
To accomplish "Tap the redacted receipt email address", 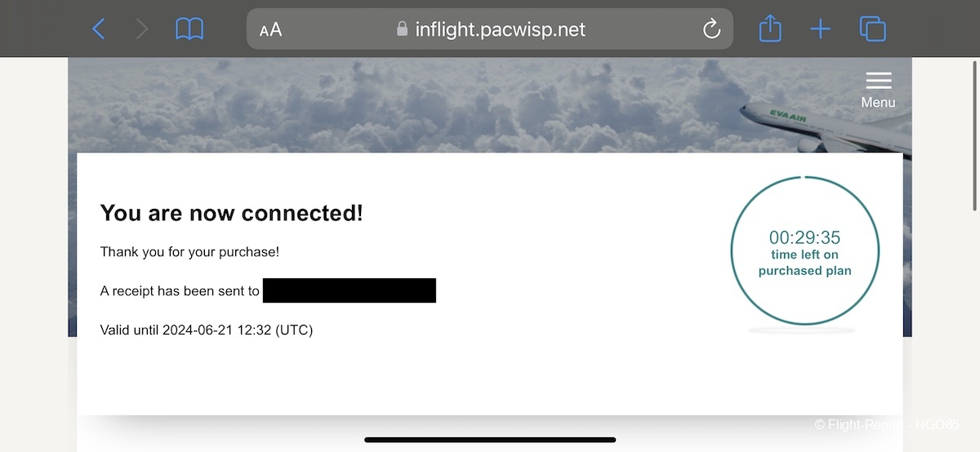I will click(350, 290).
